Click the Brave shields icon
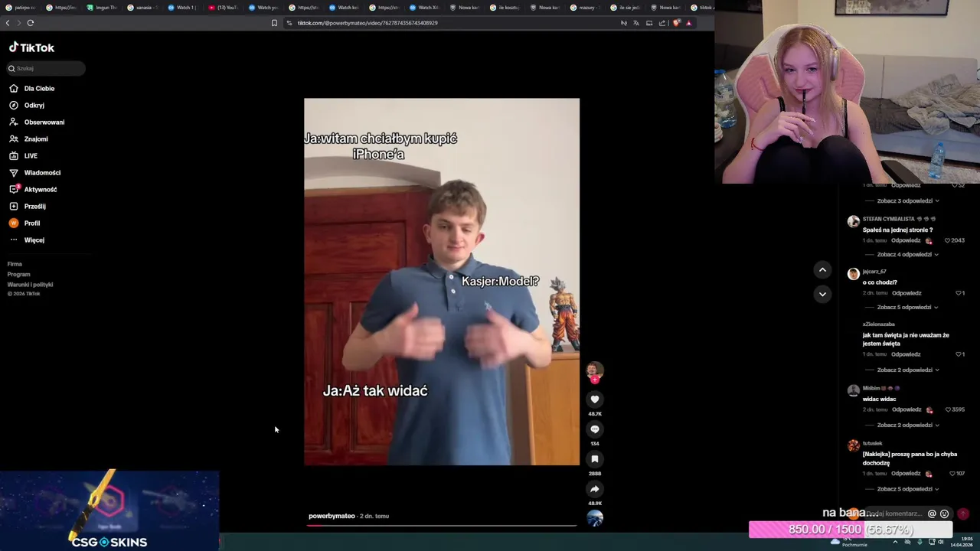The height and width of the screenshot is (551, 980). [x=676, y=23]
